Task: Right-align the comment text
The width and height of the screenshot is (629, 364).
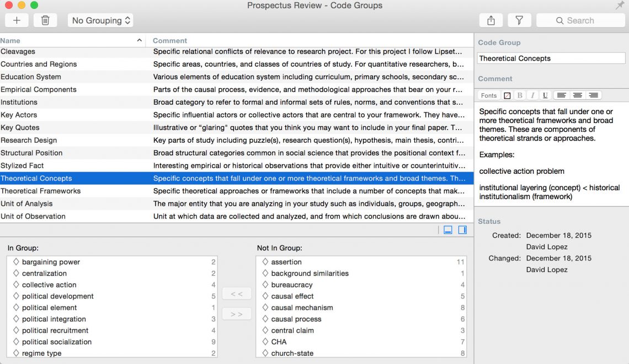Action: click(593, 95)
